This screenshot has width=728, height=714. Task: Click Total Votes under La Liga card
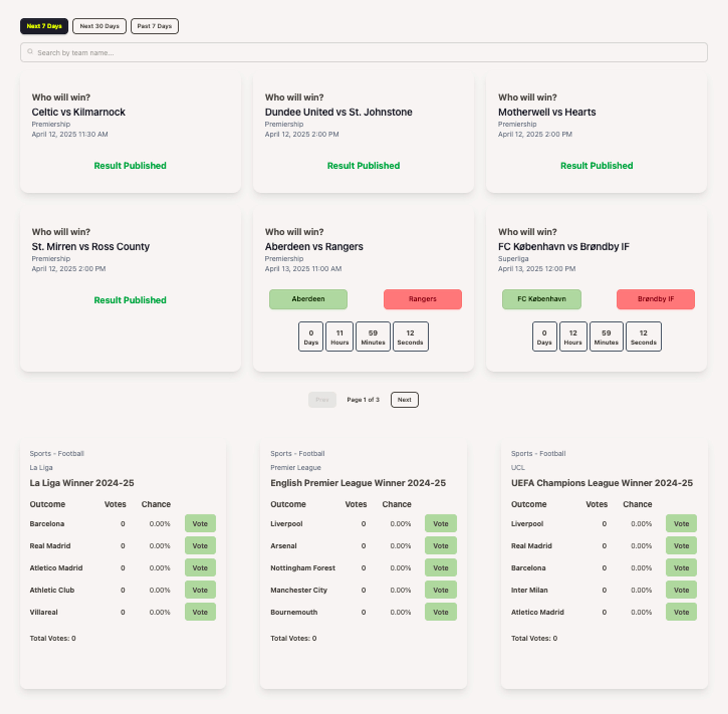pos(53,638)
